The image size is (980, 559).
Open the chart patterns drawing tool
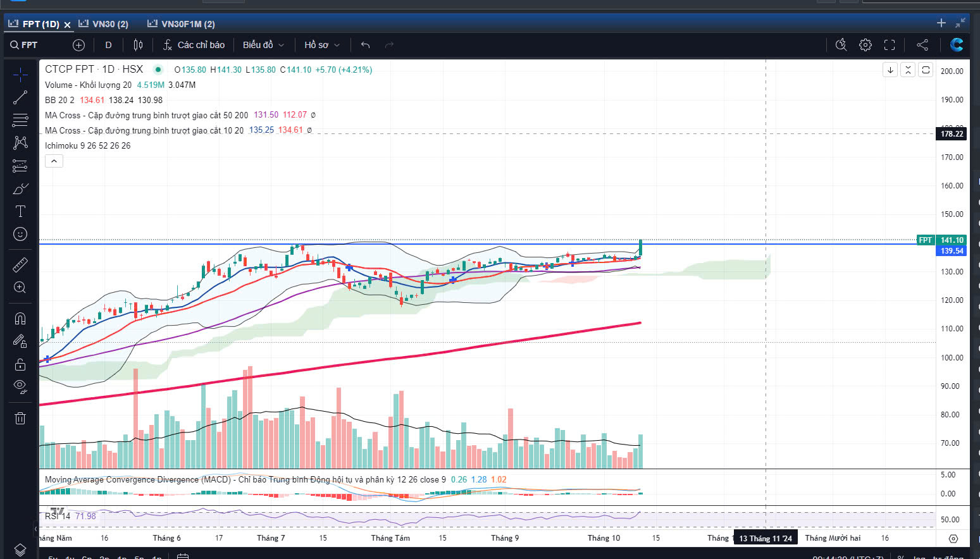(x=20, y=143)
